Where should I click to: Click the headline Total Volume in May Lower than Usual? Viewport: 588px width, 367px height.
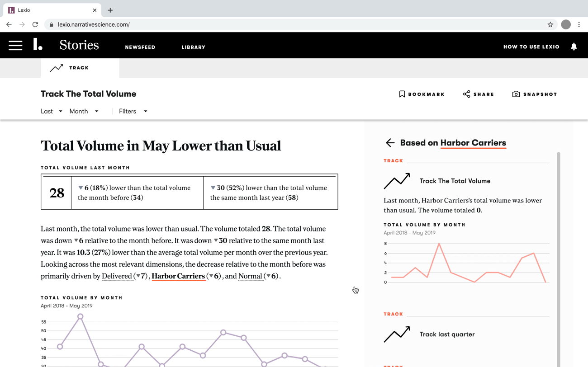click(161, 146)
